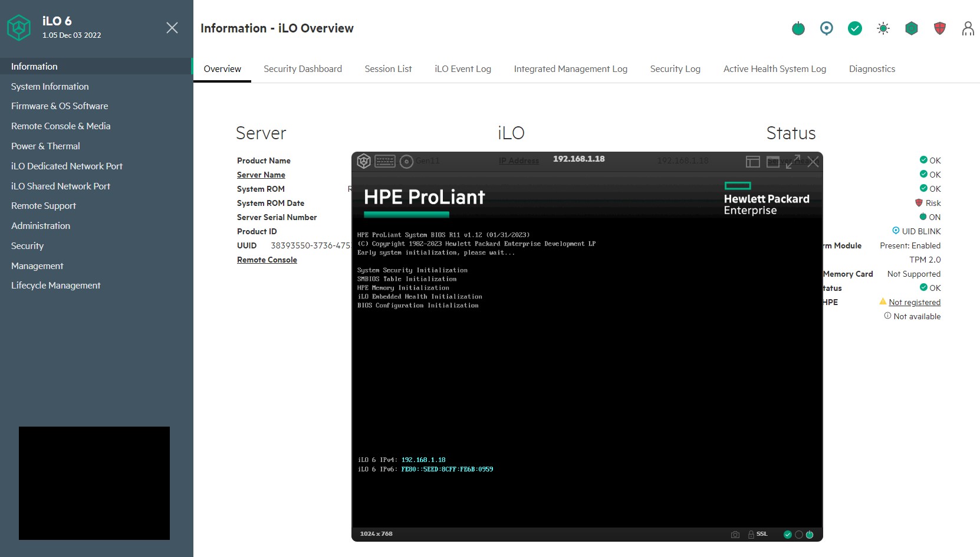Click the red security shield icon
This screenshot has width=980, height=557.
point(940,28)
